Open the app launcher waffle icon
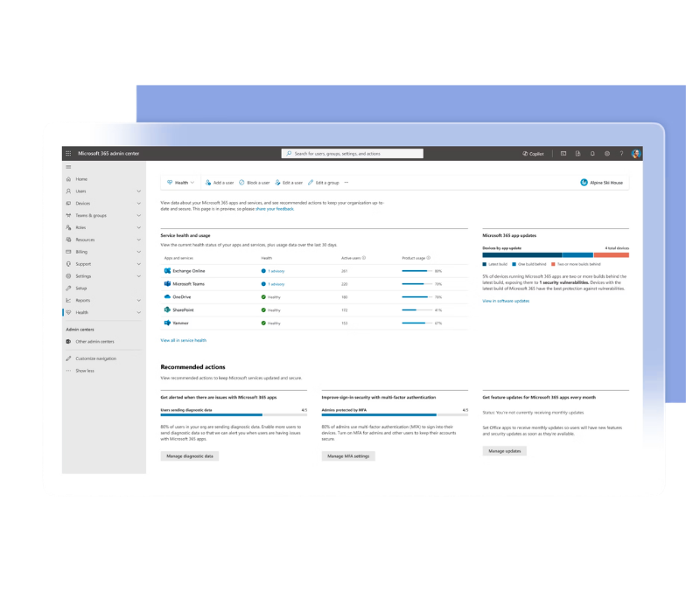The image size is (700, 612). (68, 153)
